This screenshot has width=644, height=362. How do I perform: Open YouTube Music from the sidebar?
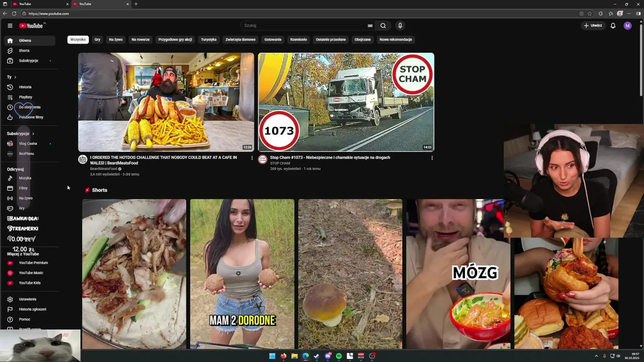click(x=30, y=273)
